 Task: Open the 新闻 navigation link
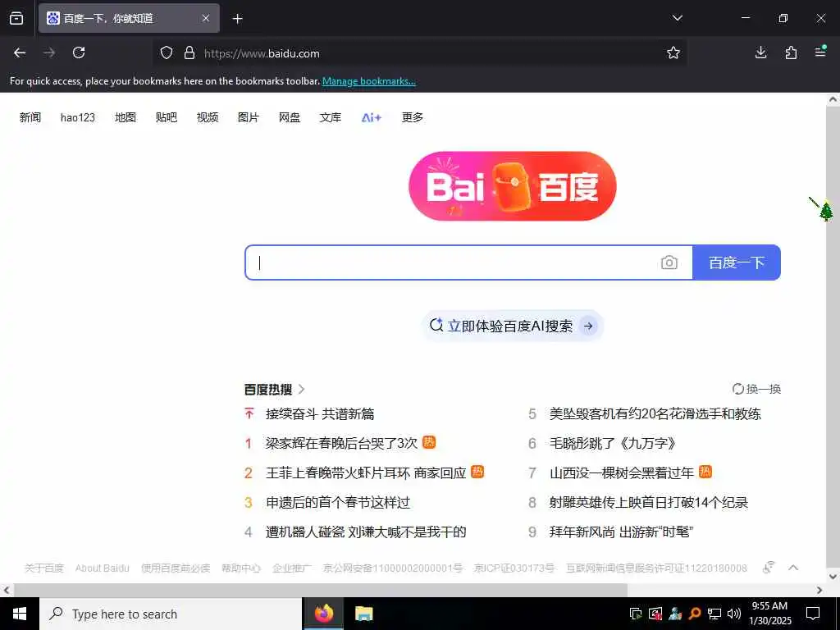tap(30, 117)
